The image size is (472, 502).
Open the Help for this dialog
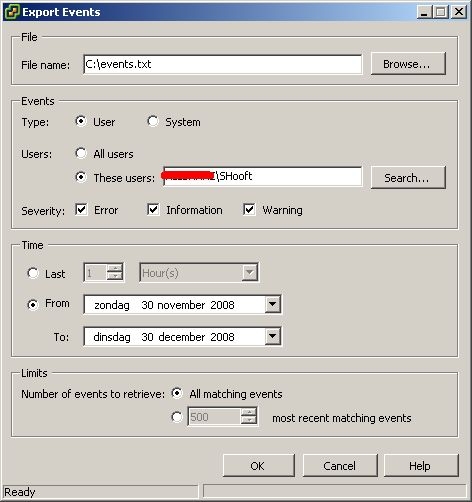click(421, 466)
